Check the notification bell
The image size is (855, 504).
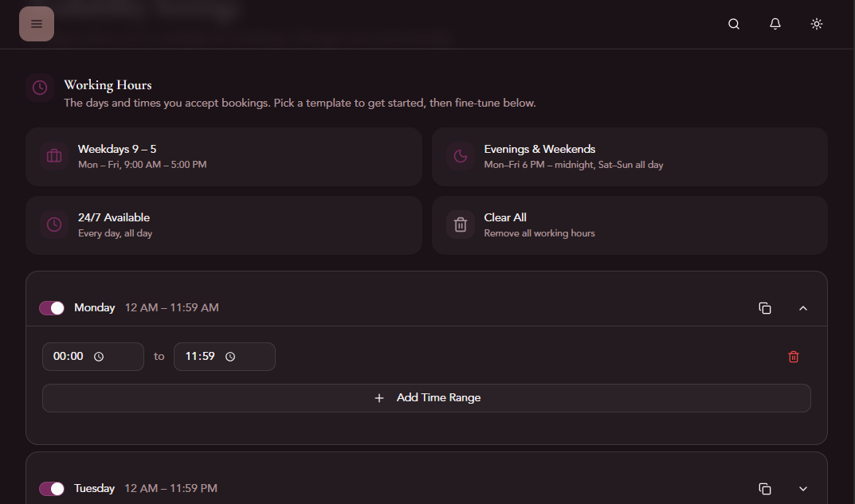pos(775,24)
